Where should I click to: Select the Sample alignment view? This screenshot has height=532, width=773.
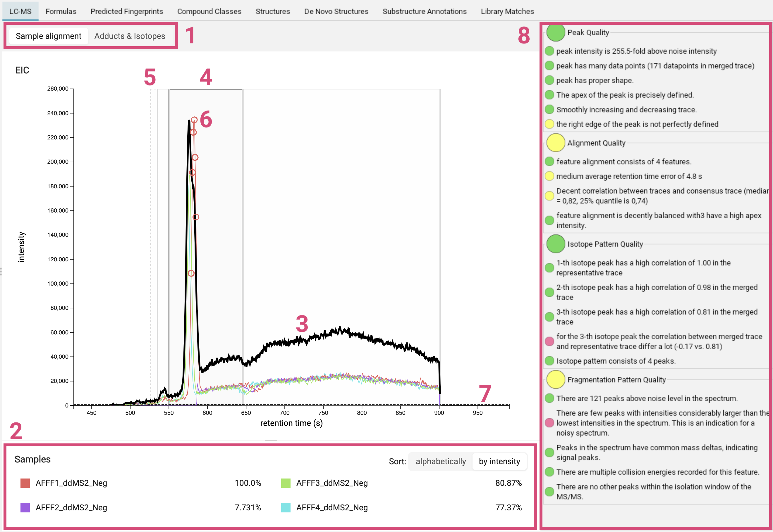point(48,36)
